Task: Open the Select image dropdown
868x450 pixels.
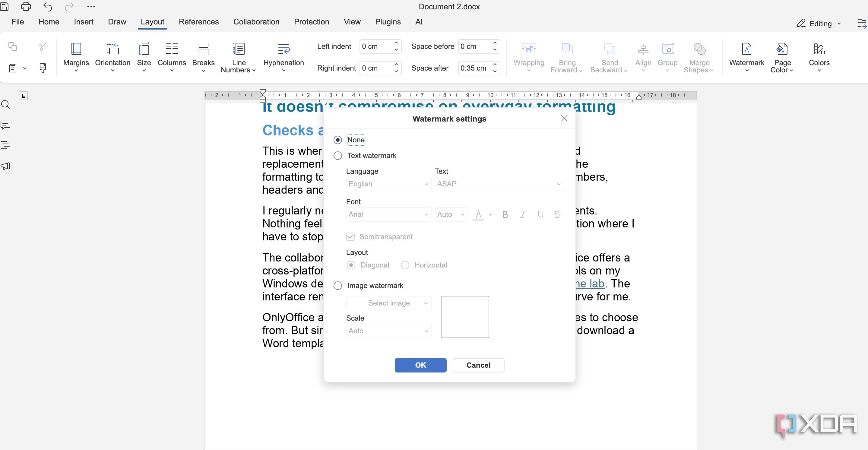Action: pyautogui.click(x=389, y=303)
